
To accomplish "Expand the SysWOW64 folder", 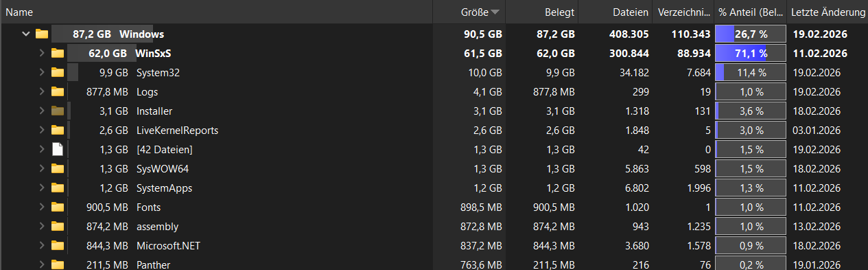I will [x=41, y=168].
